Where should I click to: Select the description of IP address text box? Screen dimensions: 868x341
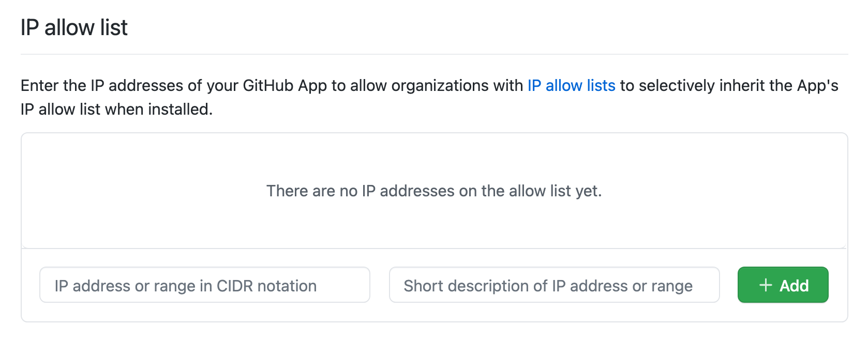click(553, 285)
